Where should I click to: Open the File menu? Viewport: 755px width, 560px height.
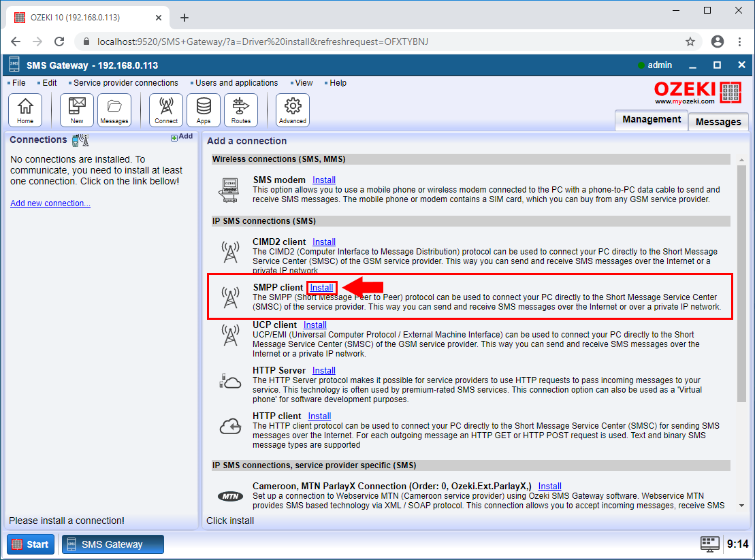click(18, 83)
